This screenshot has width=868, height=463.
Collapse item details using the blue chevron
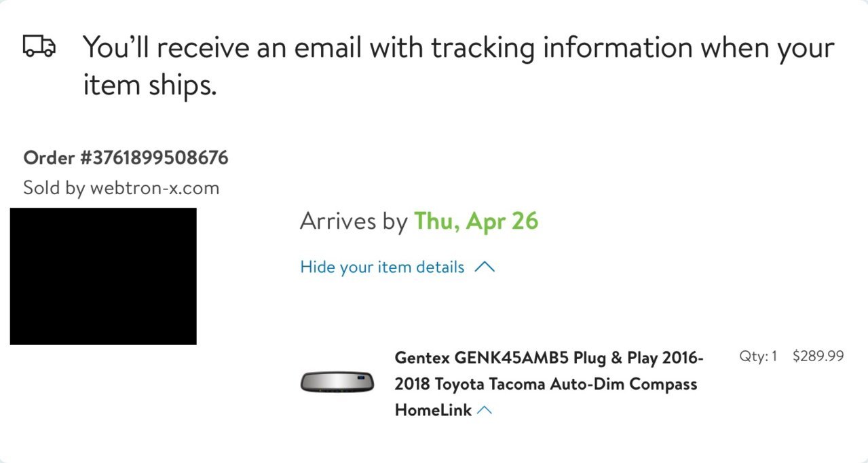point(485,267)
